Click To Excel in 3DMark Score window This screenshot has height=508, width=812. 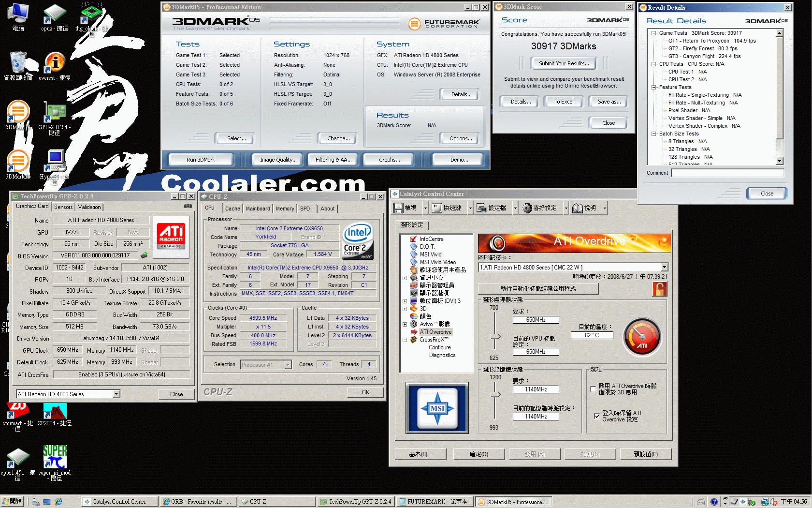tap(564, 102)
